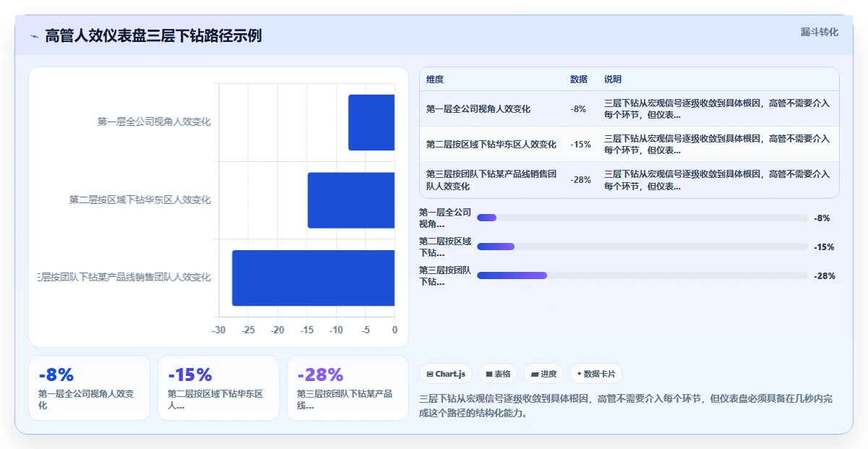Click the -15% table value
Image resolution: width=868 pixels, height=449 pixels.
(x=581, y=145)
